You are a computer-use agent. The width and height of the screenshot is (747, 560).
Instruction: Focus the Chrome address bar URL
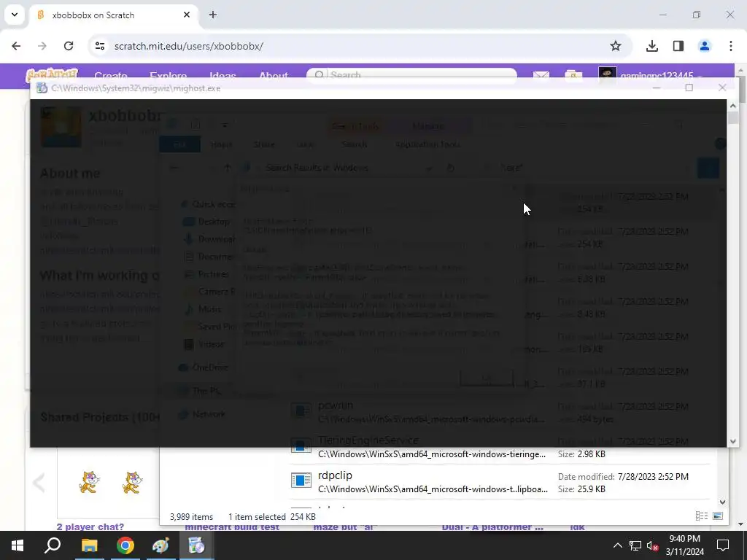(x=189, y=46)
